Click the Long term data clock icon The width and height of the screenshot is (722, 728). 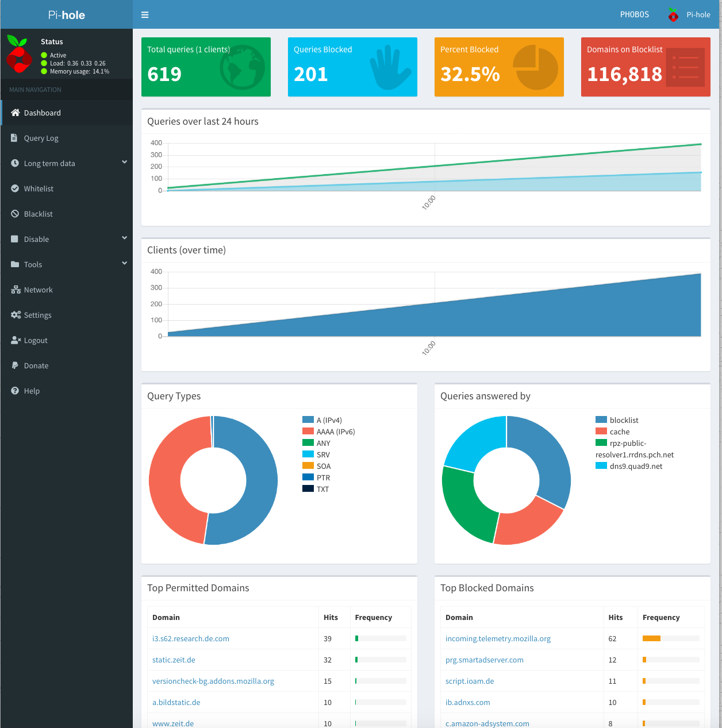coord(15,163)
